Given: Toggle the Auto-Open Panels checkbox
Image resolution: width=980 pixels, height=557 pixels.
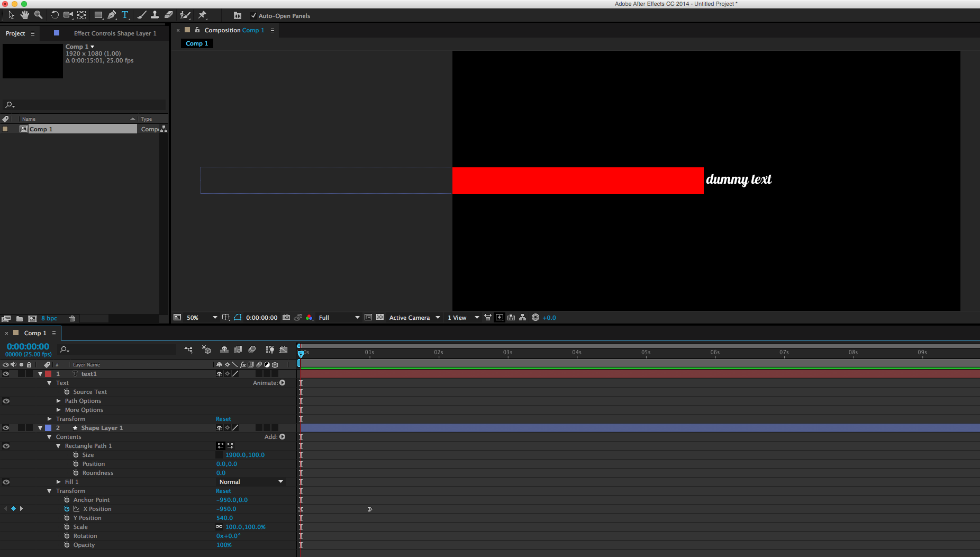Looking at the screenshot, I should point(253,15).
